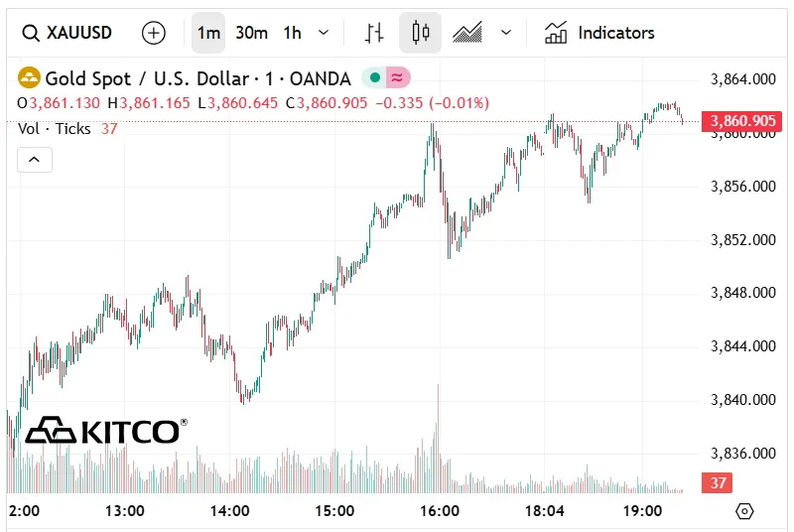Click the pink approximation data indicator
Screen dimensions: 794x532
tap(397, 77)
